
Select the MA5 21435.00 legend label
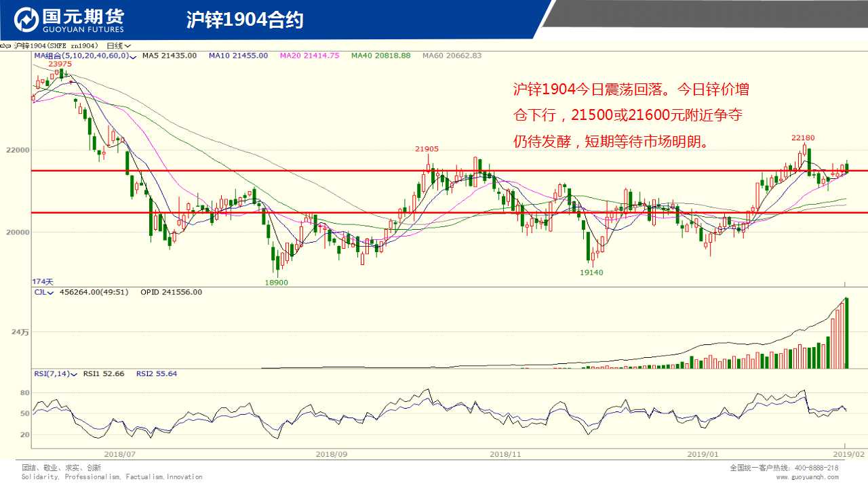(169, 56)
